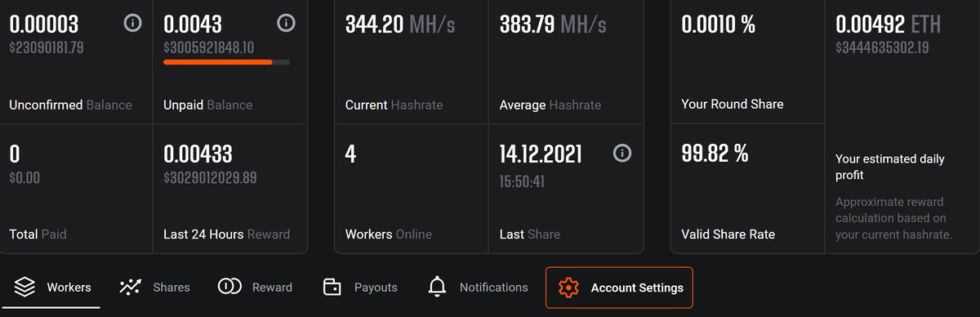Viewport: 980px width, 317px height.
Task: Click the Your estimated daily profit heading
Action: 890,167
